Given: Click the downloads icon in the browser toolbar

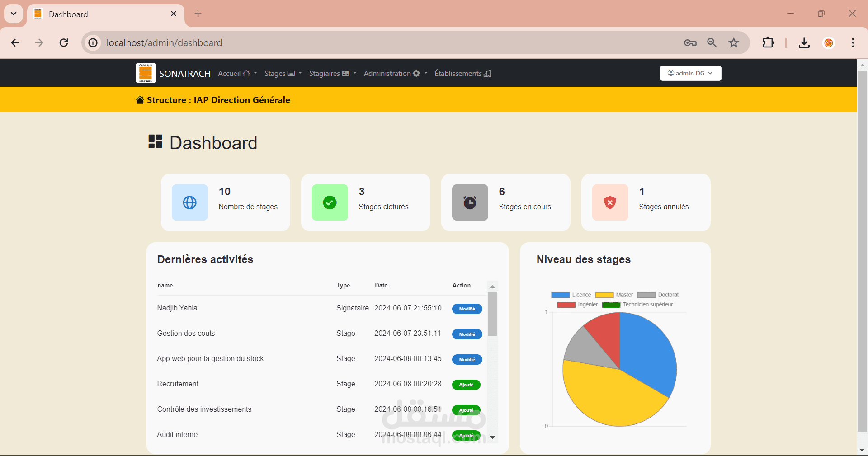Looking at the screenshot, I should (x=804, y=42).
